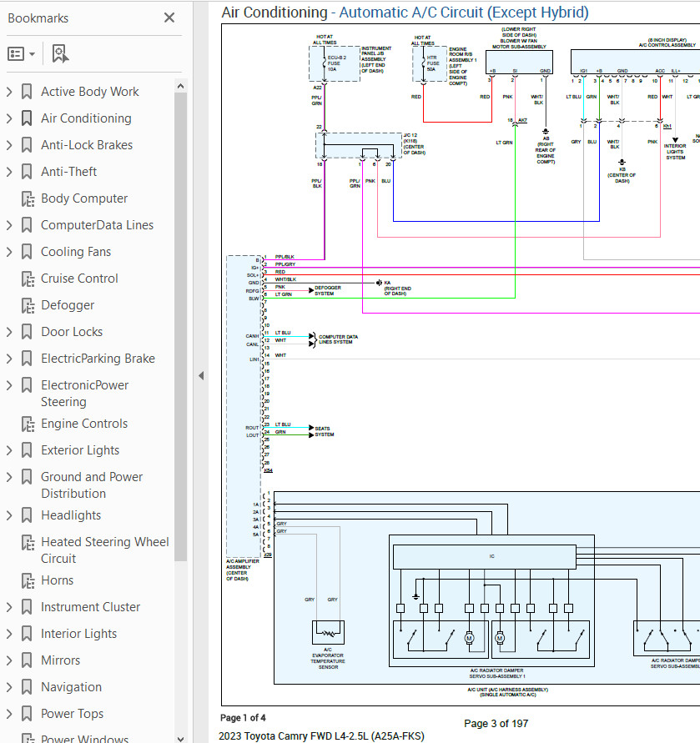Click the find current bookmark icon
Screen dimensions: 700x743
[60, 54]
